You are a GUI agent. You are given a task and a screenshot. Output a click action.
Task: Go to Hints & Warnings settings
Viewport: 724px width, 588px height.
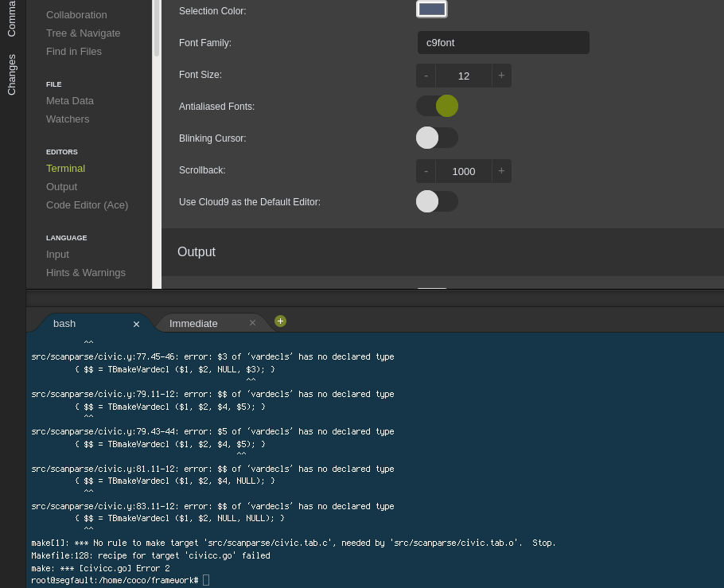86,272
